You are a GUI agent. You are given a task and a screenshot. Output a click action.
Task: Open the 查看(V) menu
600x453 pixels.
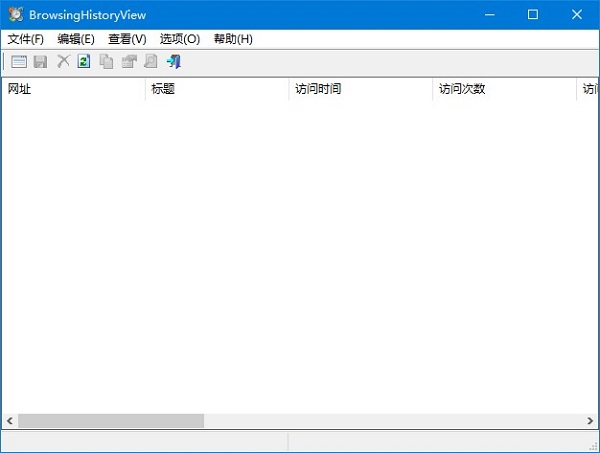(127, 39)
